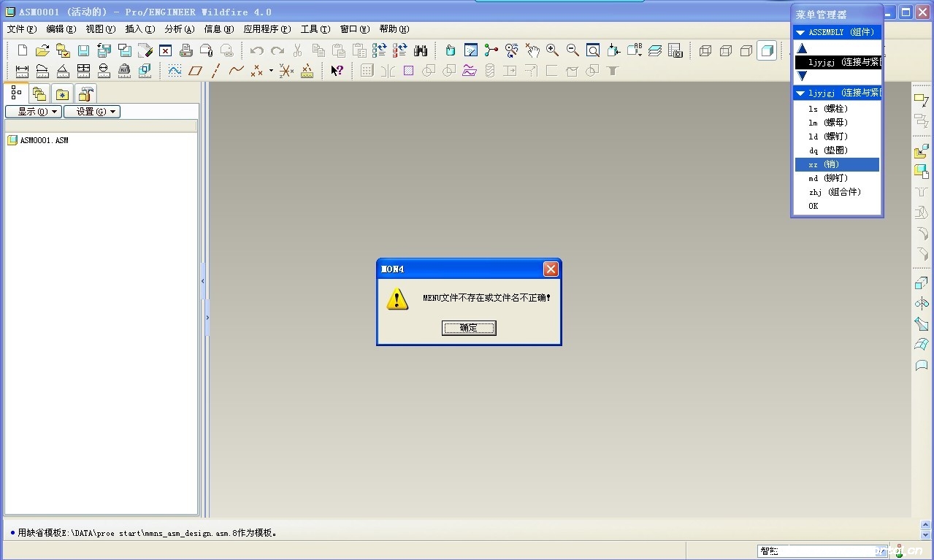This screenshot has height=560, width=934.
Task: Open the 帮助 menu
Action: pyautogui.click(x=394, y=29)
